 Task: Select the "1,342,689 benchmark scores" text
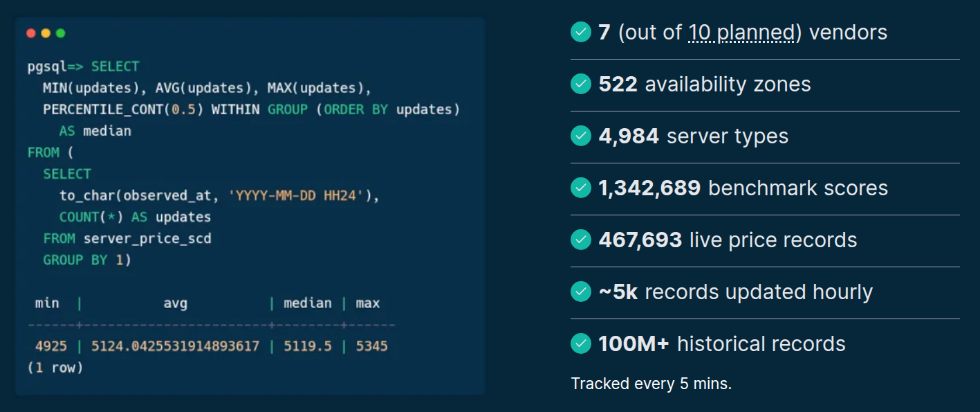743,188
